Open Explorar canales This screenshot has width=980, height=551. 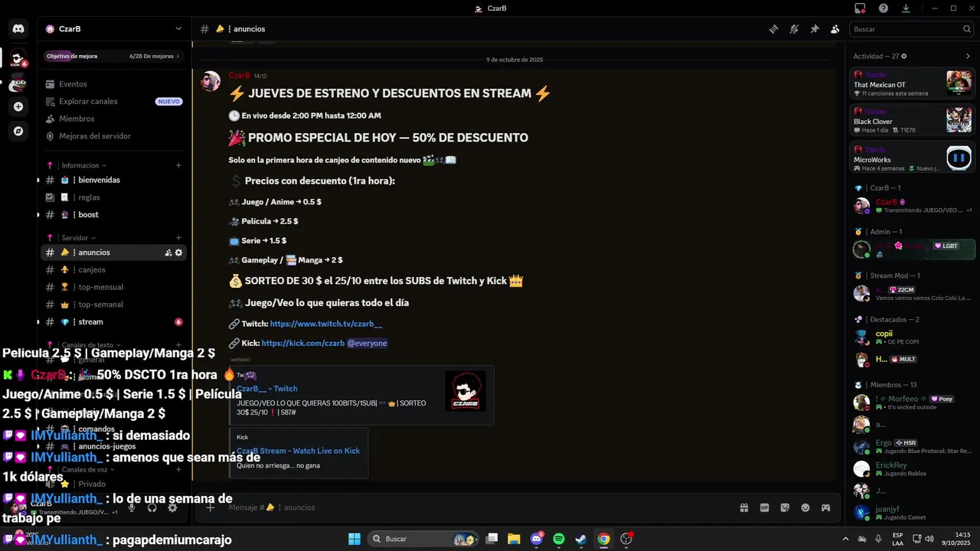114,101
